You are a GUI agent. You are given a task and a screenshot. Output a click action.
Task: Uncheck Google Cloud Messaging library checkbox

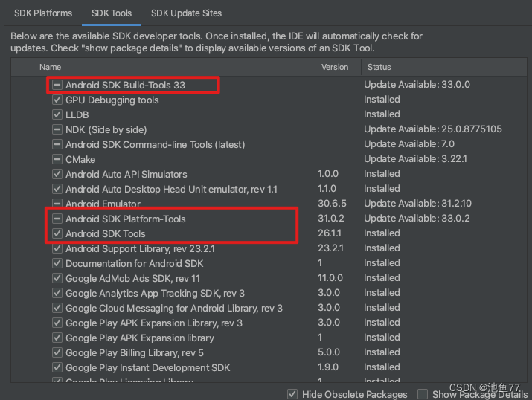tap(57, 308)
